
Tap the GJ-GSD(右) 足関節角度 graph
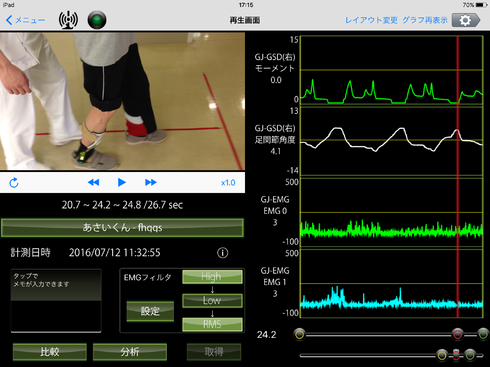tap(392, 141)
